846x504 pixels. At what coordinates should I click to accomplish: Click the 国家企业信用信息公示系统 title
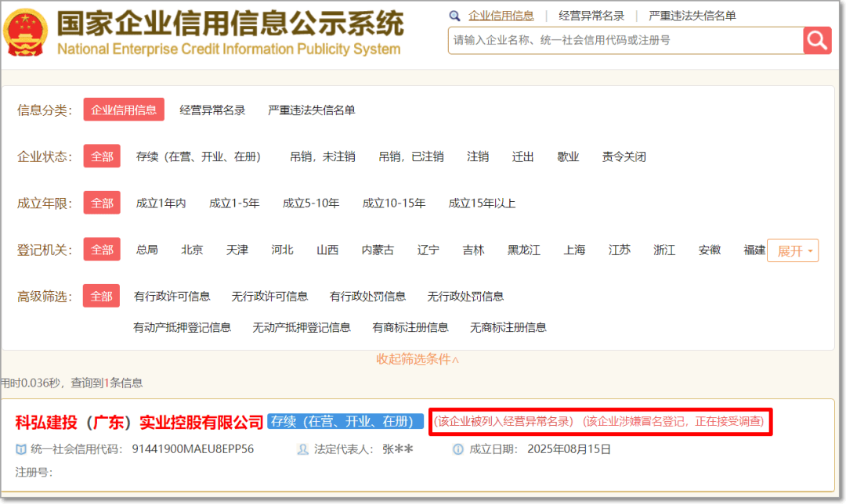231,23
